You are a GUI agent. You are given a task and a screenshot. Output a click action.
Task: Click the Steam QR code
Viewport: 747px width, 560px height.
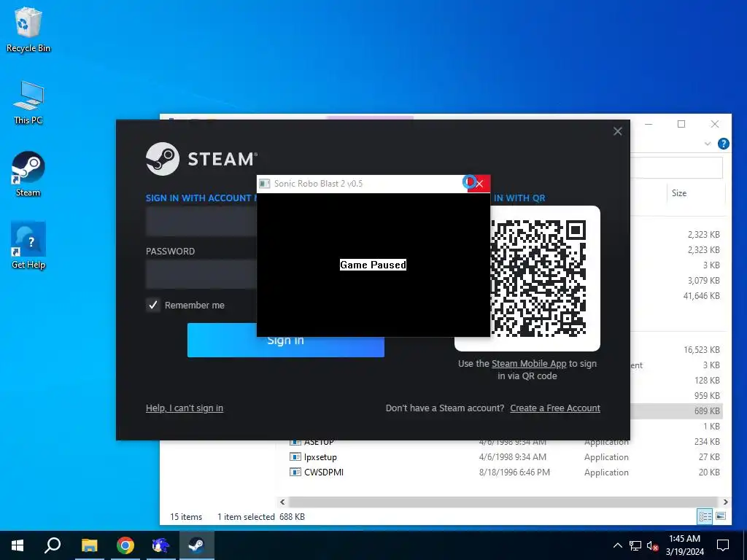[x=538, y=279]
